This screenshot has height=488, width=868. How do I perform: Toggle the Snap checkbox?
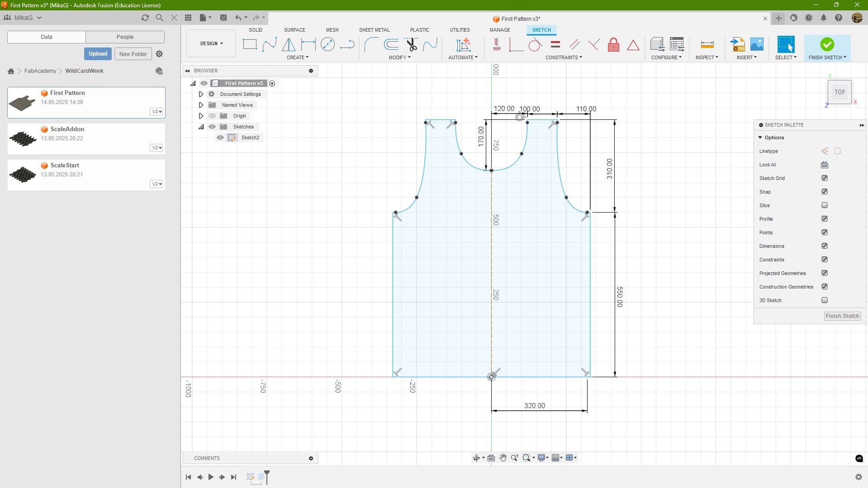tap(825, 192)
